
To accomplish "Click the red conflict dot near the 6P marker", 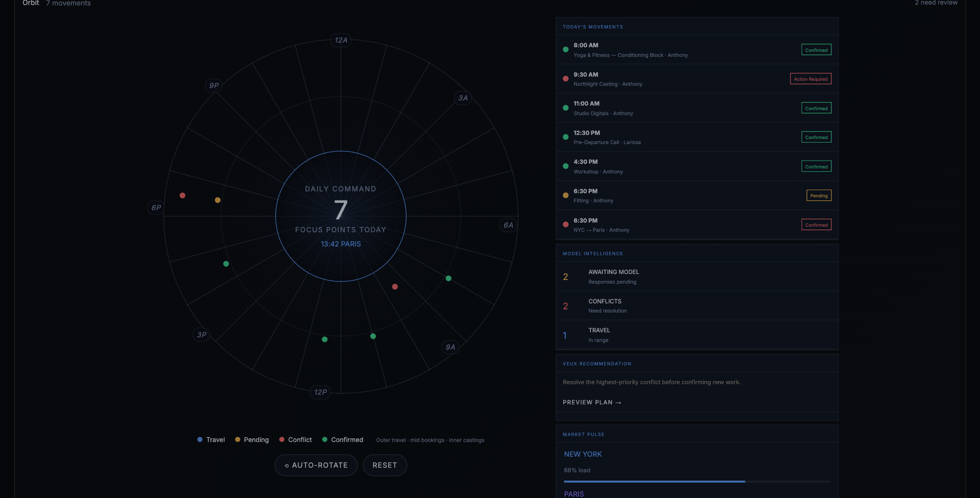I will [x=182, y=196].
